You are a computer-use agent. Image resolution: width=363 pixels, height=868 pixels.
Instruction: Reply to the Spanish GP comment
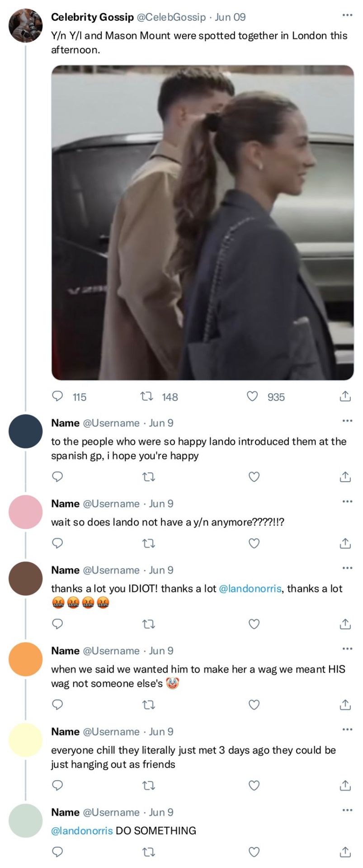tap(57, 476)
